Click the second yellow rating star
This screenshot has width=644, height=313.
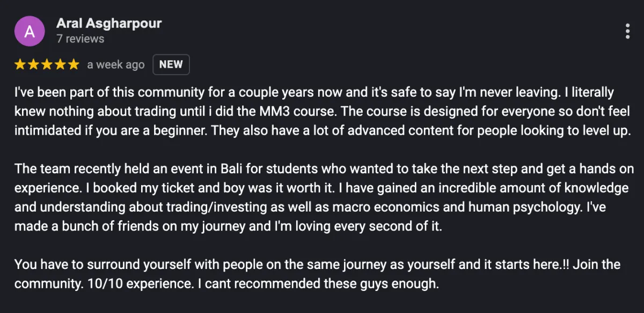(x=34, y=64)
